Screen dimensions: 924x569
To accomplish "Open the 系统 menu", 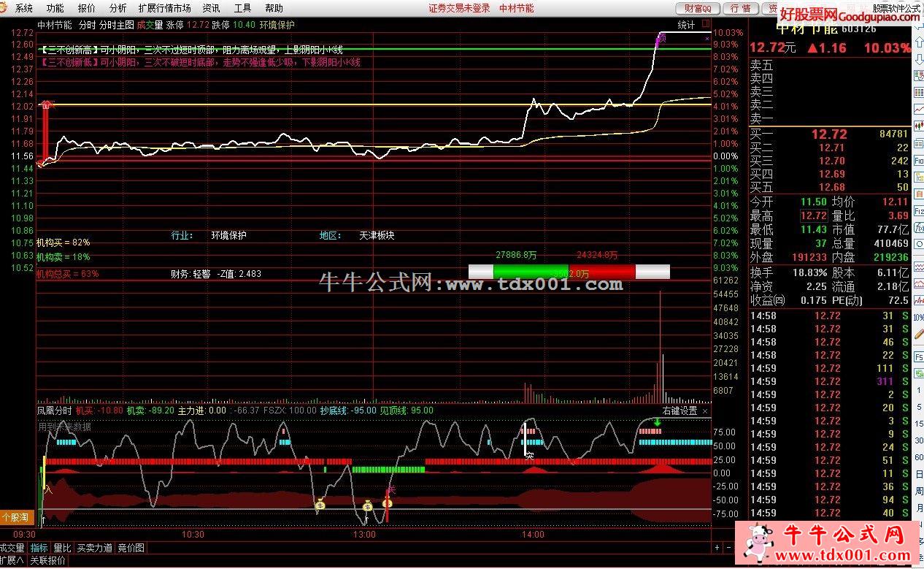I will coord(24,8).
